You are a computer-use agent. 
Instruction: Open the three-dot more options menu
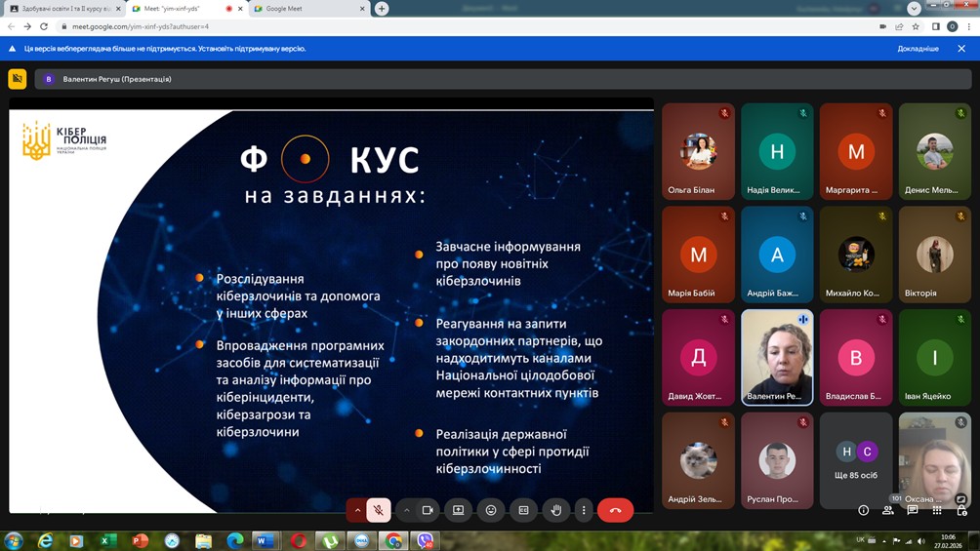pos(584,510)
